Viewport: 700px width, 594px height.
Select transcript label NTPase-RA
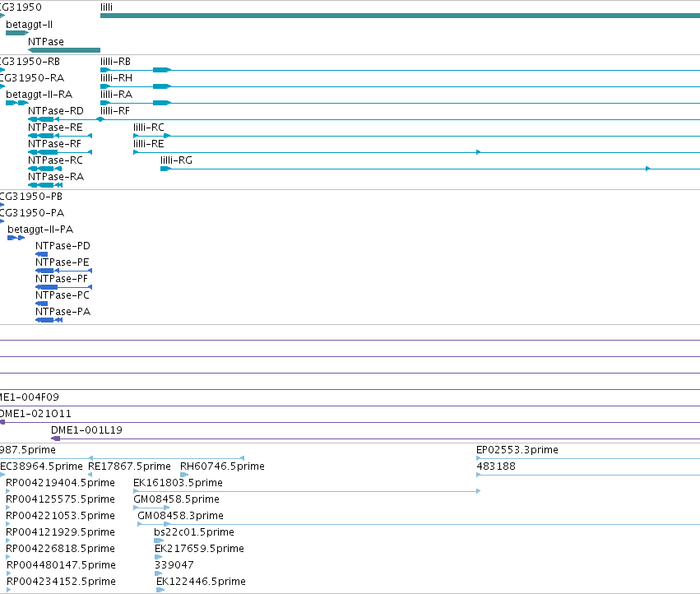(x=56, y=177)
